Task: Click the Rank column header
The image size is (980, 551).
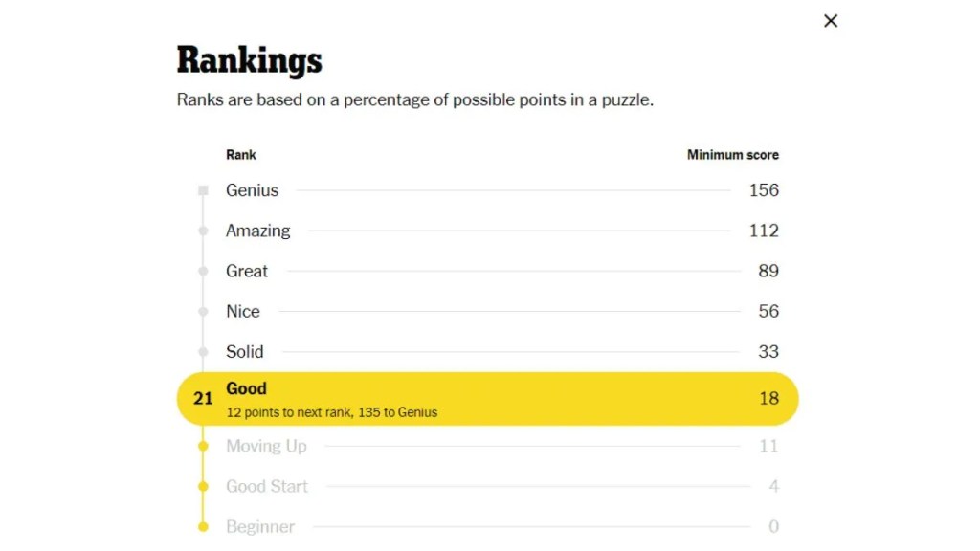Action: 240,154
